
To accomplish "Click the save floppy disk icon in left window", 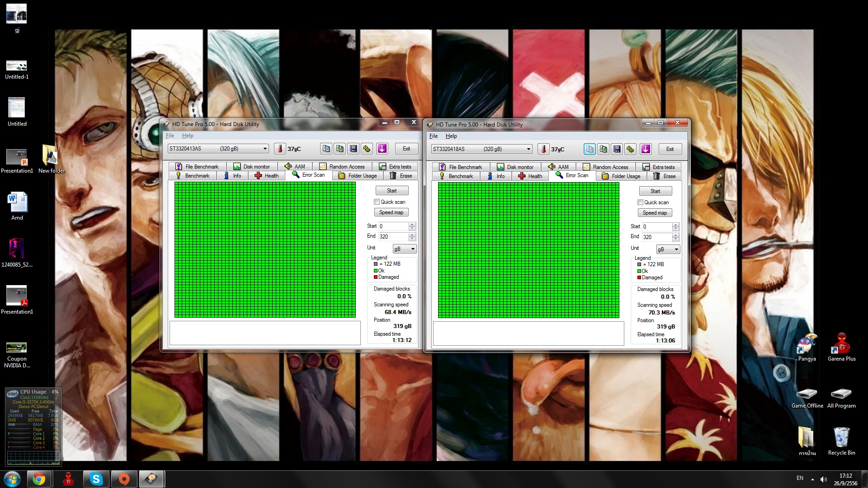I will coord(354,149).
